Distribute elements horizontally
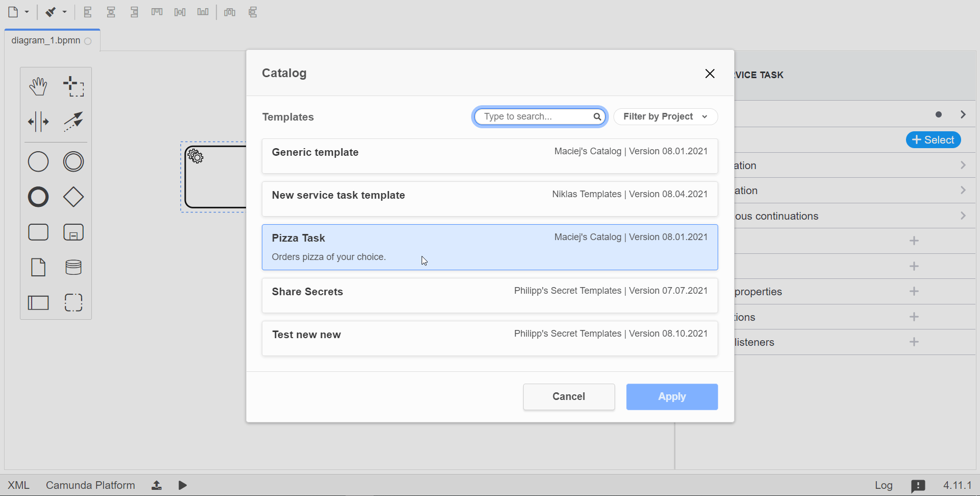 (x=230, y=12)
